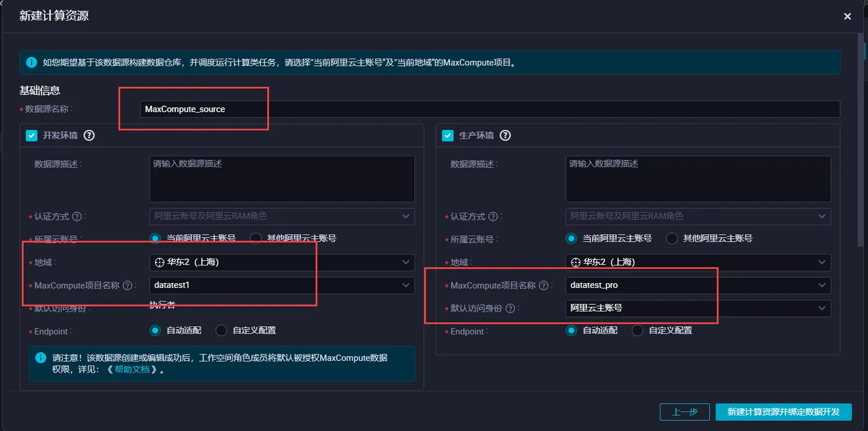
Task: Open the datatest_pro project dropdown
Action: (698, 285)
